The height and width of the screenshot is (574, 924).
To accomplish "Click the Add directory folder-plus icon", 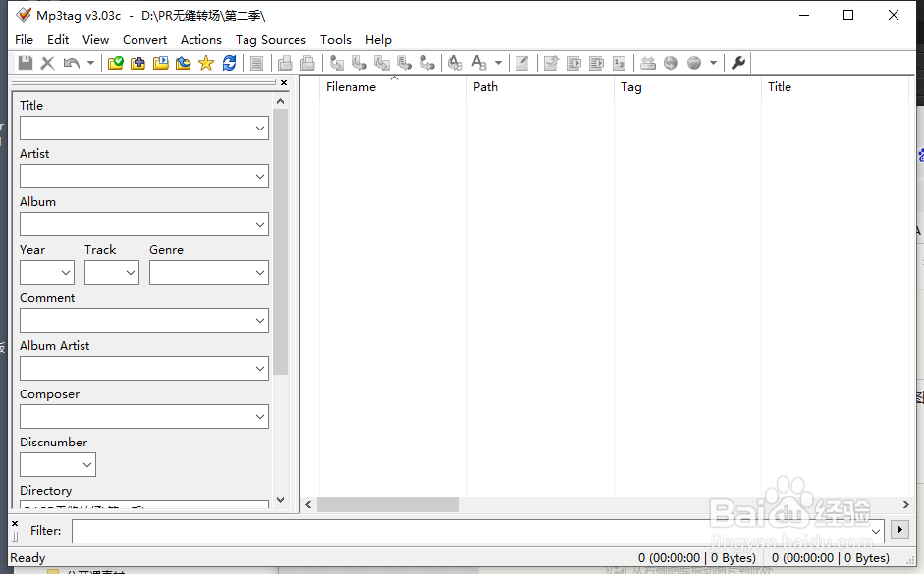I will click(x=137, y=63).
